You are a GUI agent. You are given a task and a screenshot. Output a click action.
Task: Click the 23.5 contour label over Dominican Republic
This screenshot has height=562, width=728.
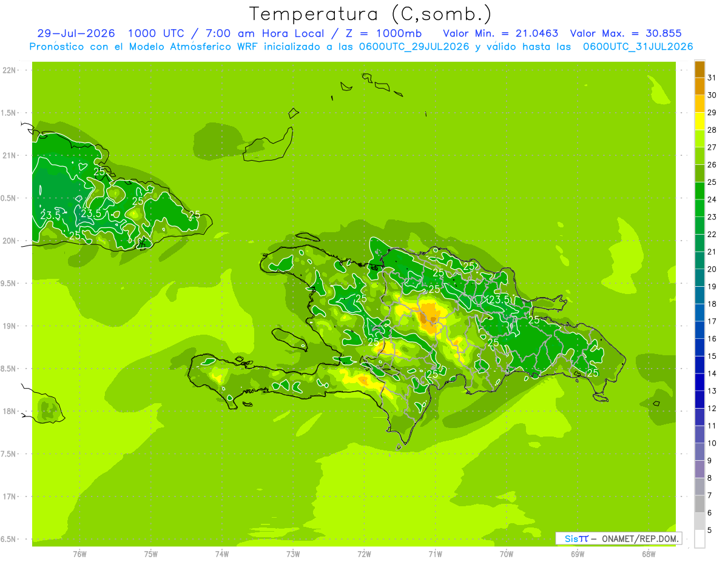(499, 299)
